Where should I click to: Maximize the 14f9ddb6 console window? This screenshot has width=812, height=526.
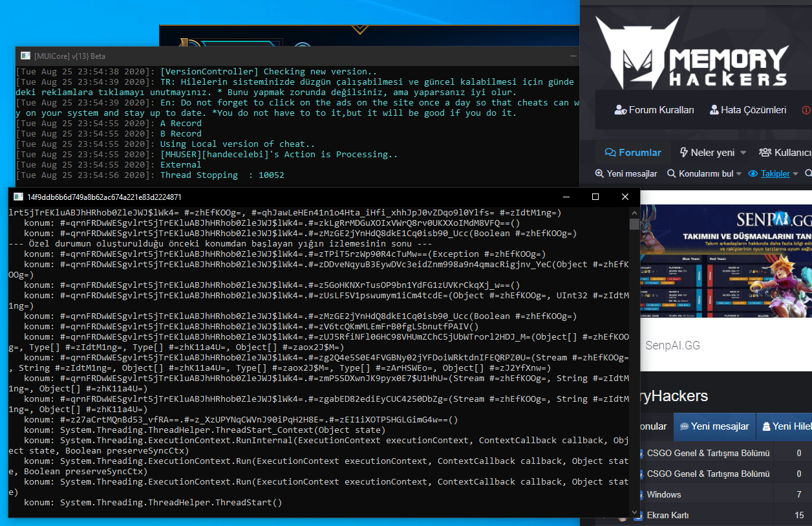pyautogui.click(x=595, y=197)
